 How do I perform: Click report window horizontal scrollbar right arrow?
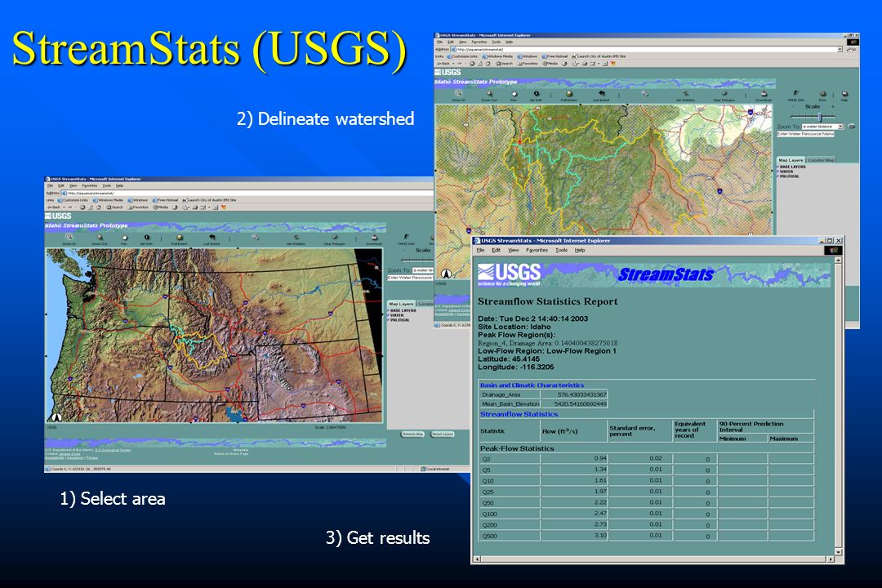831,559
